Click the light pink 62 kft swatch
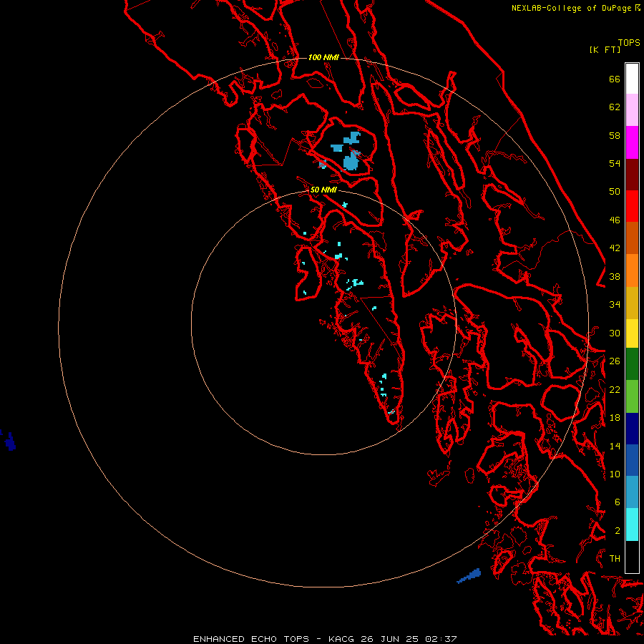644x644 pixels. [632, 109]
